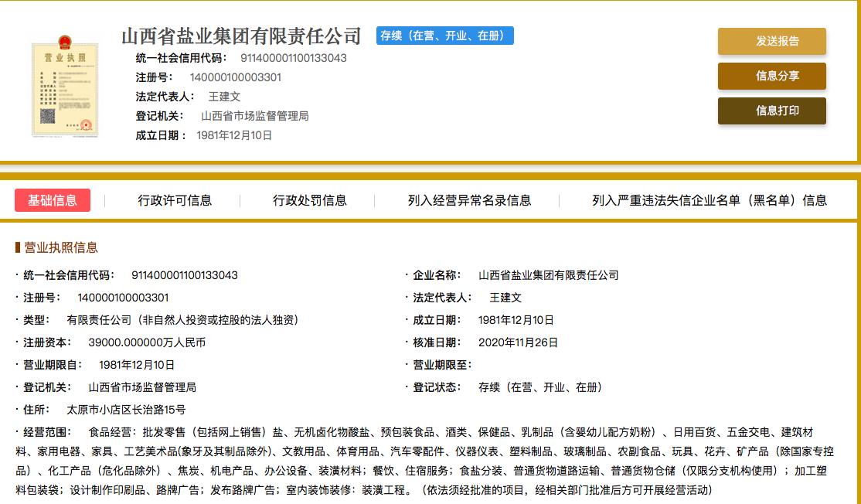This screenshot has width=861, height=504.
Task: Click 企业名称 value in license info section
Action: pyautogui.click(x=548, y=275)
